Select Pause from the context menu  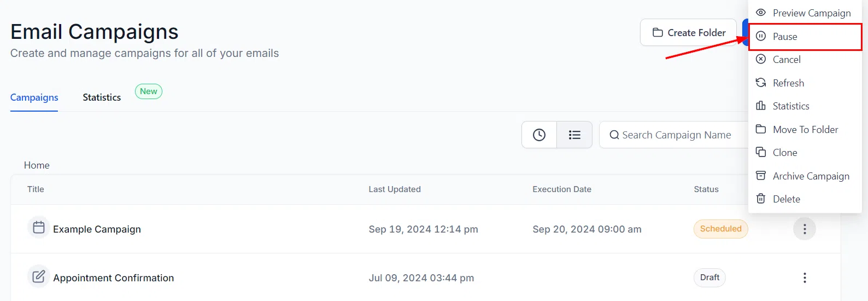805,37
